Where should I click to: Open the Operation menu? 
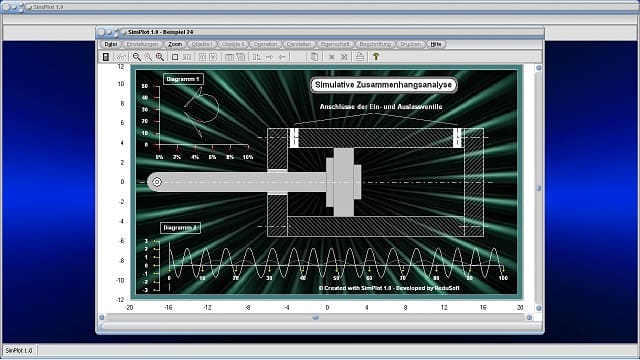pyautogui.click(x=265, y=44)
